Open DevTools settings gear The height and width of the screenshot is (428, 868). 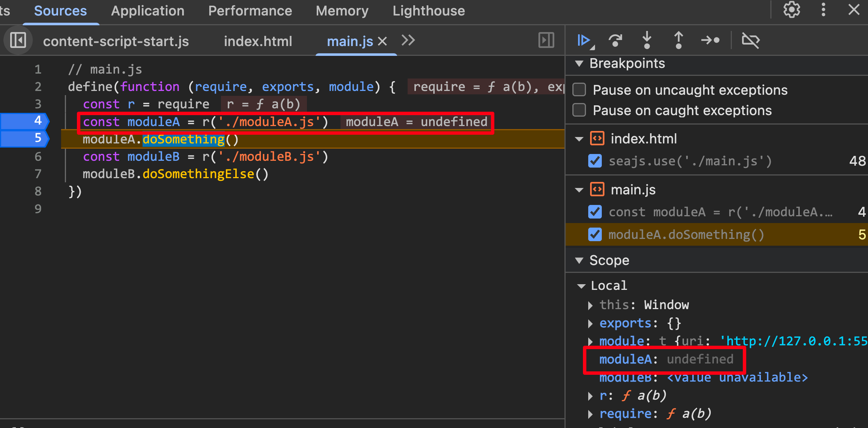[x=791, y=10]
